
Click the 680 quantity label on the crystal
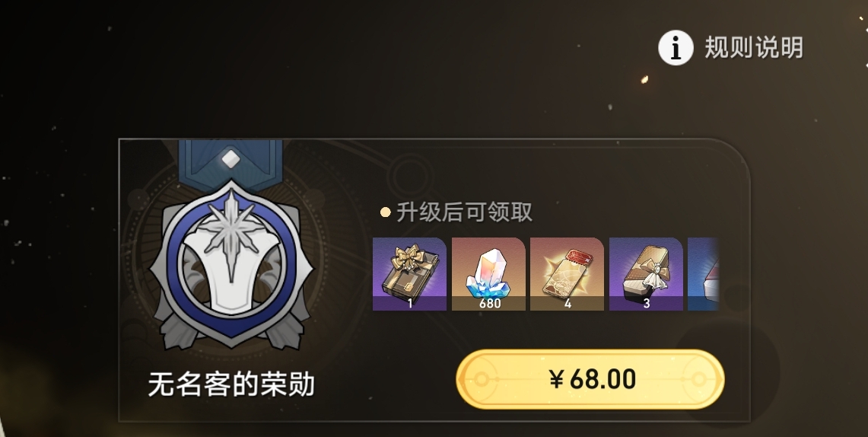[x=489, y=304]
